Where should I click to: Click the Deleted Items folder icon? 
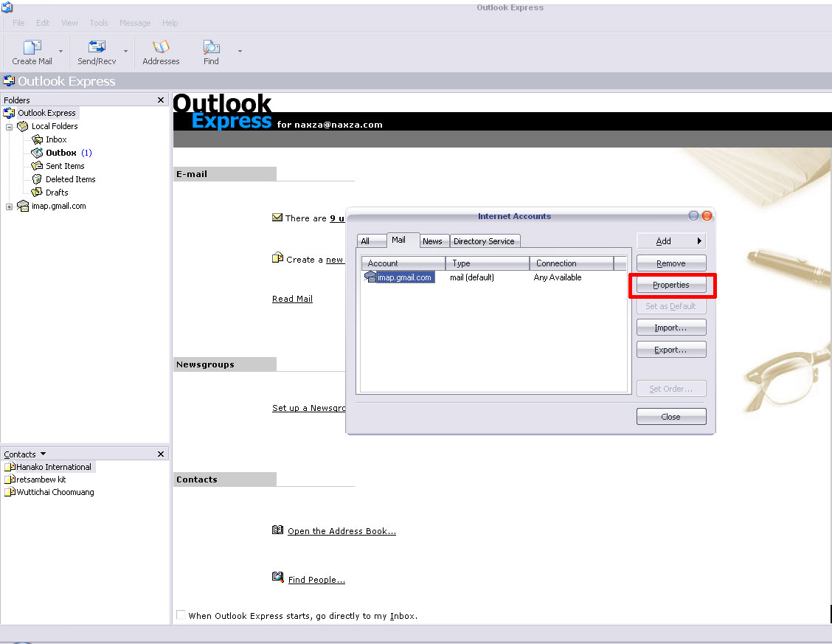[x=37, y=179]
